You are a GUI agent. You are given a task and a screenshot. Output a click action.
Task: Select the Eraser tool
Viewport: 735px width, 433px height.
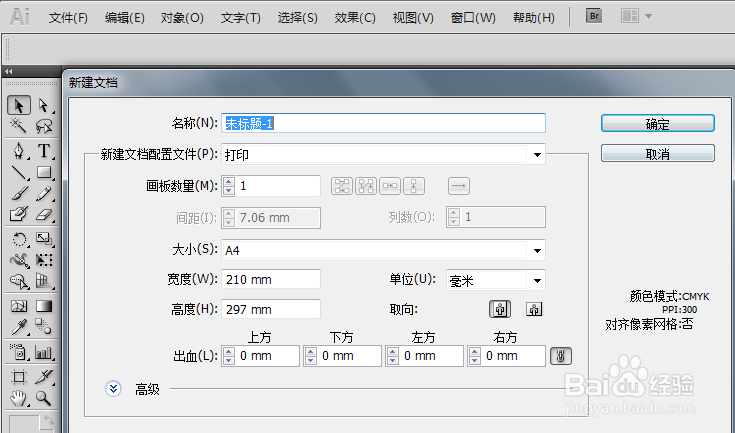[44, 214]
